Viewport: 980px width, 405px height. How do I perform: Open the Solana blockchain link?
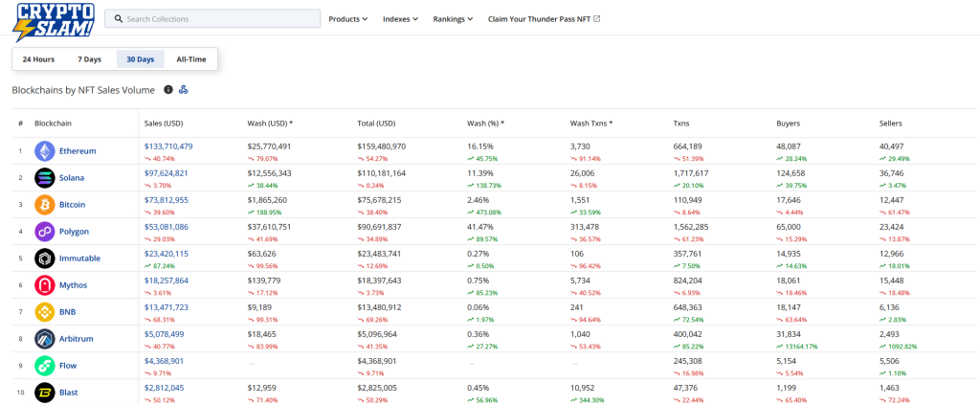(x=72, y=178)
